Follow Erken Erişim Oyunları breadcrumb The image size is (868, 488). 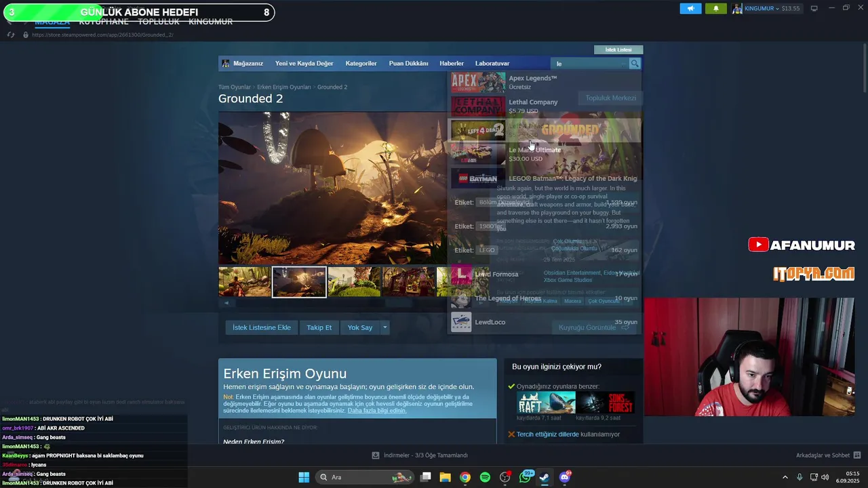click(x=284, y=87)
